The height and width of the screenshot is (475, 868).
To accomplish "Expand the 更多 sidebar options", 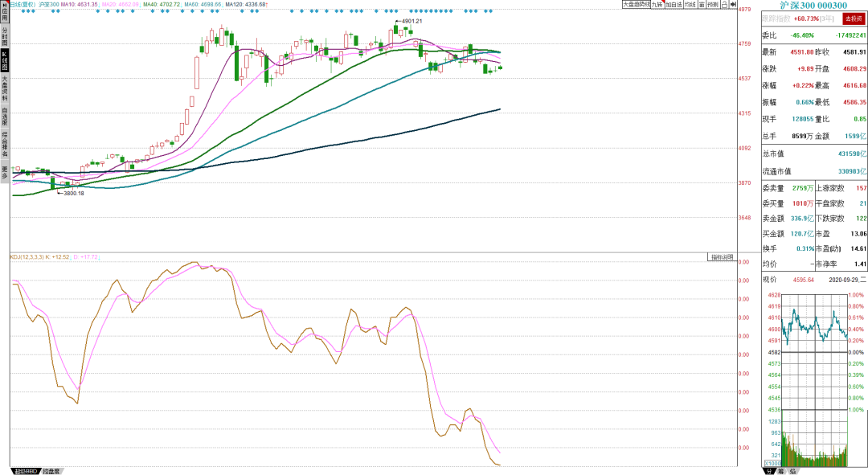I will pos(5,172).
